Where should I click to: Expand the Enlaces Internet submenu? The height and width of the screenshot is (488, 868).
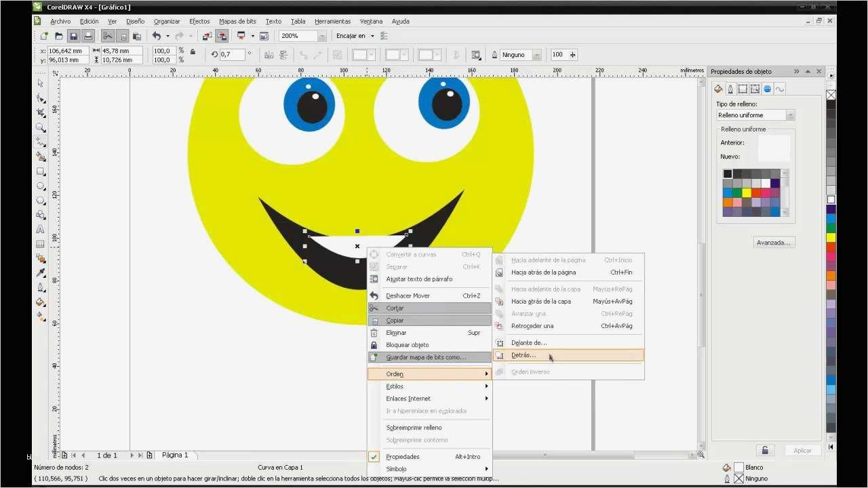[x=429, y=399]
